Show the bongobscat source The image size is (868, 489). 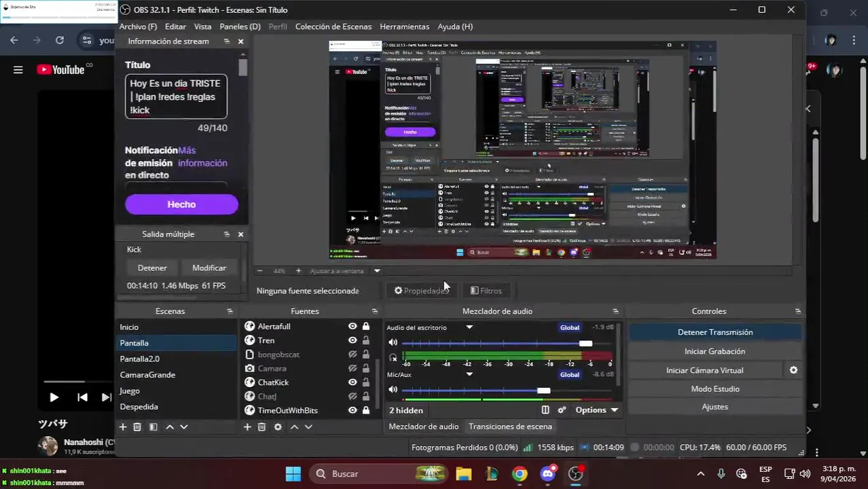coord(352,355)
